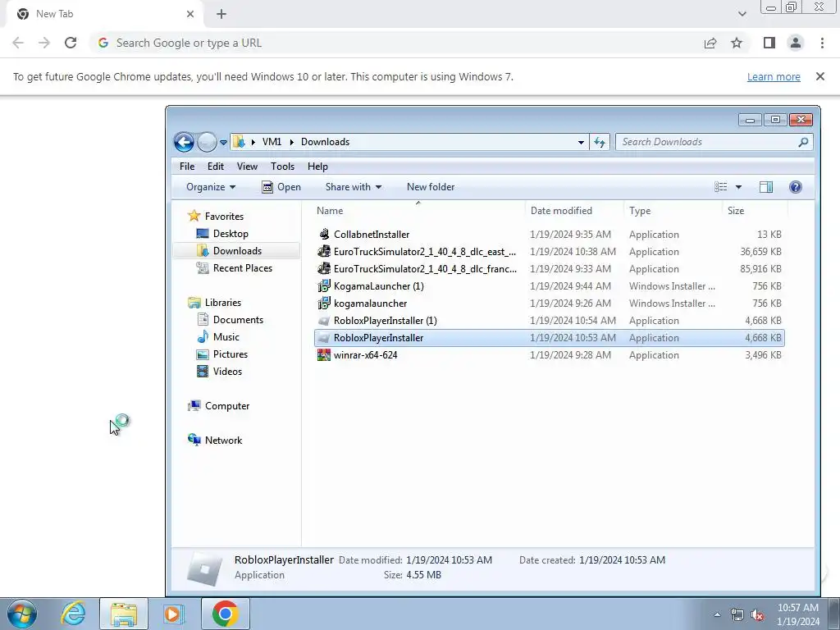Image resolution: width=840 pixels, height=630 pixels.
Task: Select the kogamalauncher installer icon
Action: (323, 304)
